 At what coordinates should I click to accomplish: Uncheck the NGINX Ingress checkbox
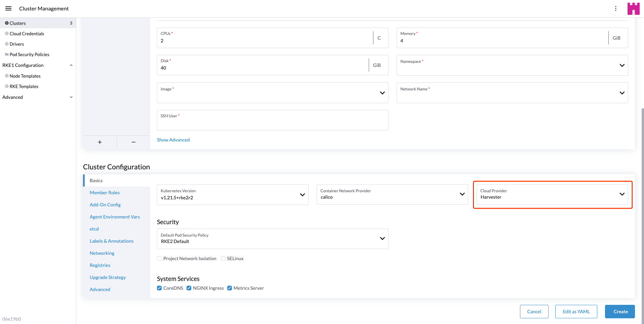(189, 288)
